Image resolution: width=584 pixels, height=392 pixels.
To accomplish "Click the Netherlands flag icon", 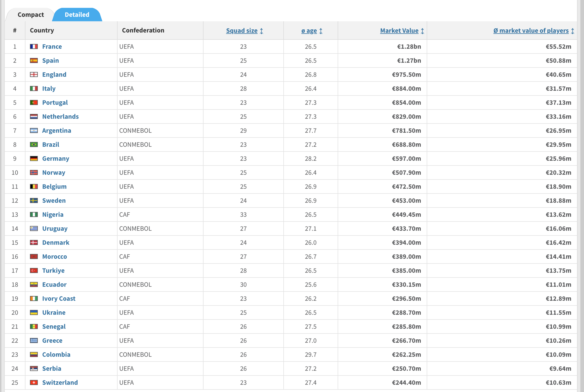I will 34,116.
